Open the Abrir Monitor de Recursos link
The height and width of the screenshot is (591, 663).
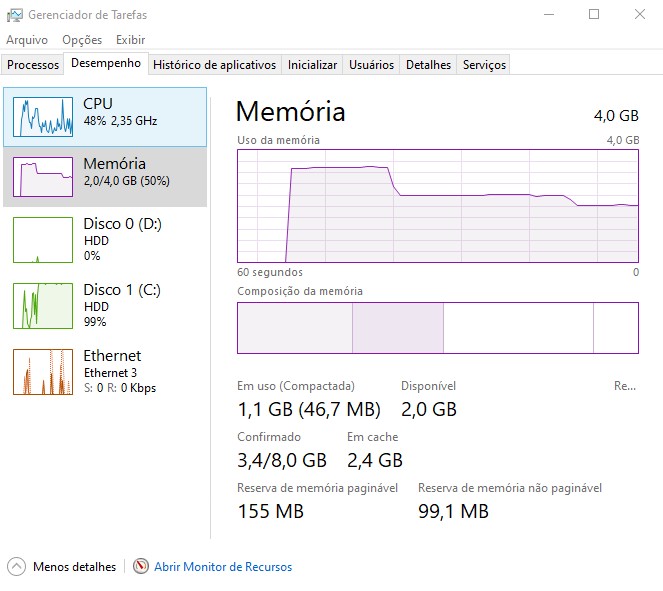[223, 567]
